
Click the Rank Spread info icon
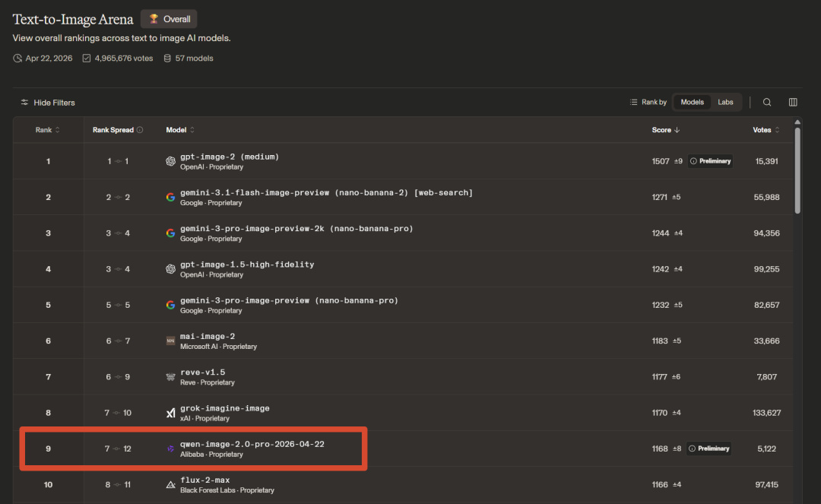click(x=140, y=130)
